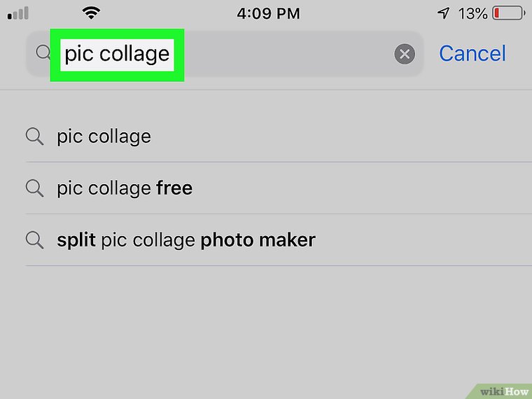Tap the low battery icon
Screen dimensions: 532x399
507,13
